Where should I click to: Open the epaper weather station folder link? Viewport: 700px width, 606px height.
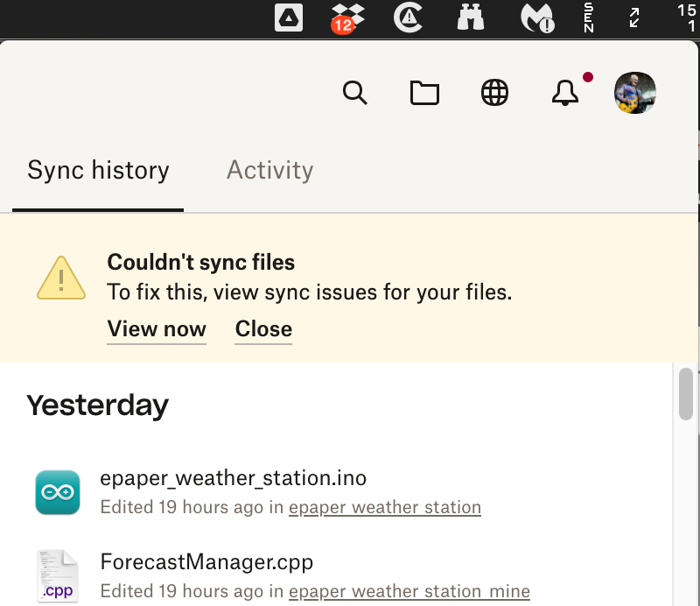[385, 507]
